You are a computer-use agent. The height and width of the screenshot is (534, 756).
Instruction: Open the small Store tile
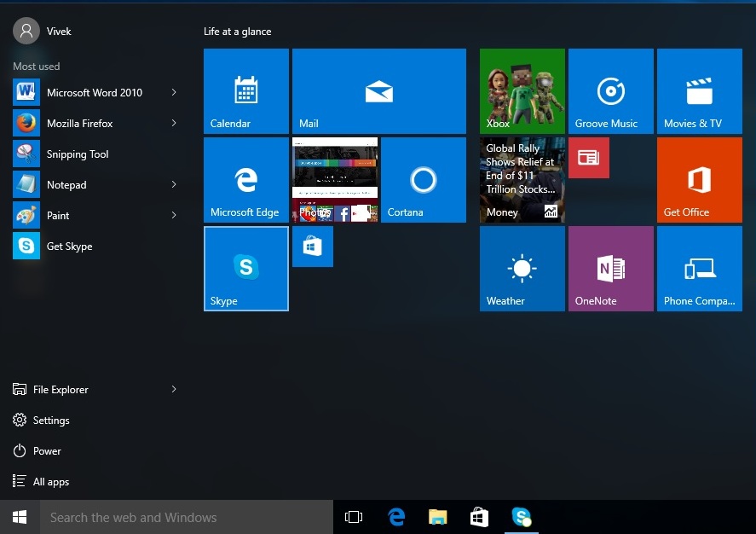313,247
